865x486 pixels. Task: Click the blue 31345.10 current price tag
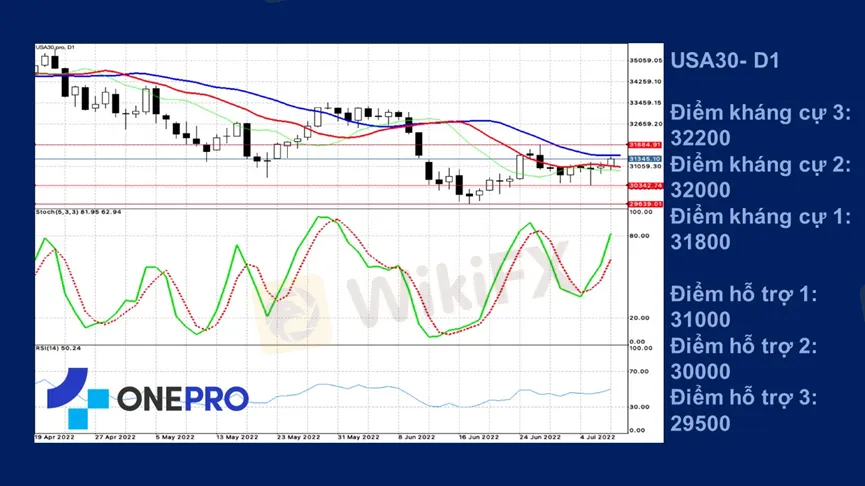[x=645, y=159]
